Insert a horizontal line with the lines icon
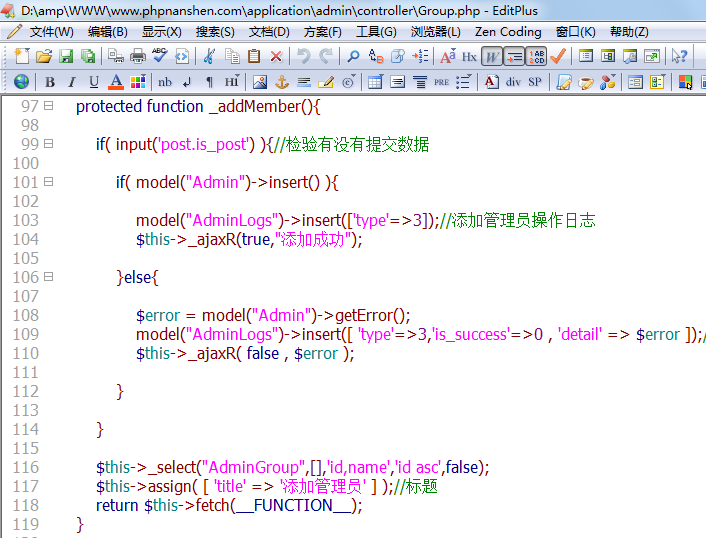Viewport: 706px width, 538px height. (304, 82)
